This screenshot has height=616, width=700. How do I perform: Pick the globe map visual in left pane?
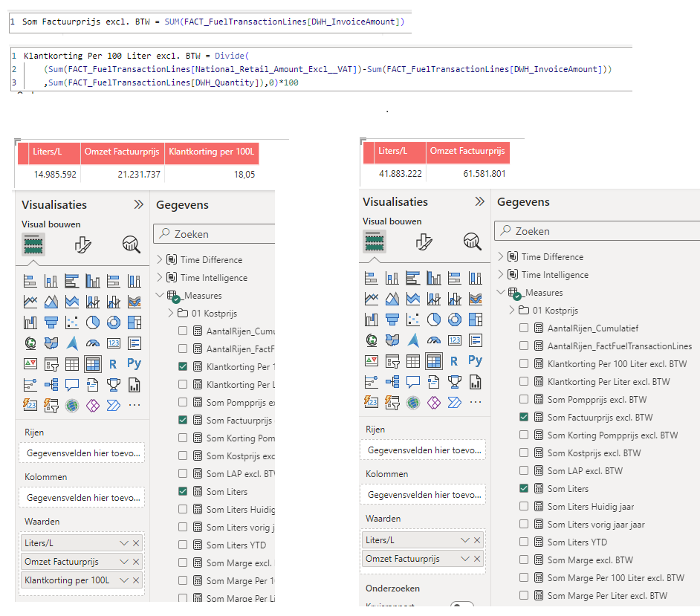[30, 343]
